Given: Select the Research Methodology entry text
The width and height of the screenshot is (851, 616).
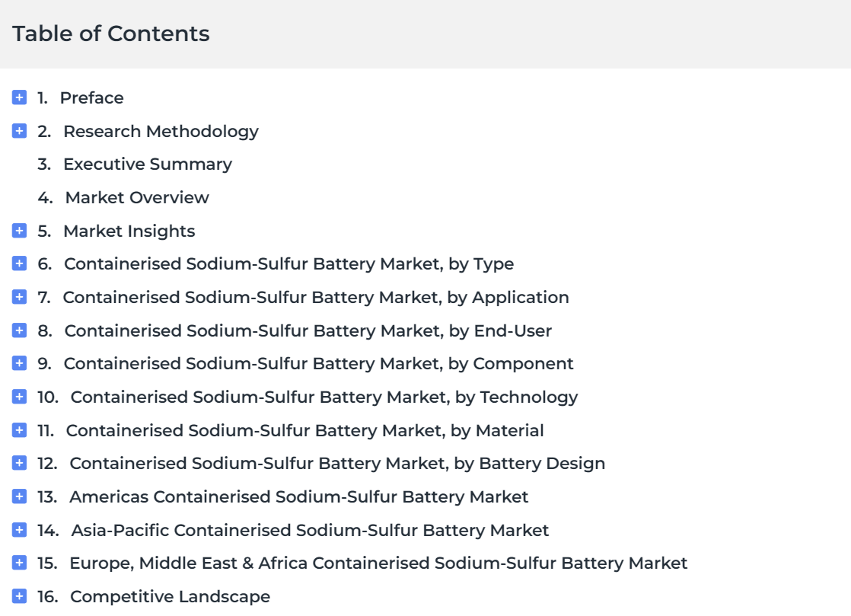Looking at the screenshot, I should [161, 131].
